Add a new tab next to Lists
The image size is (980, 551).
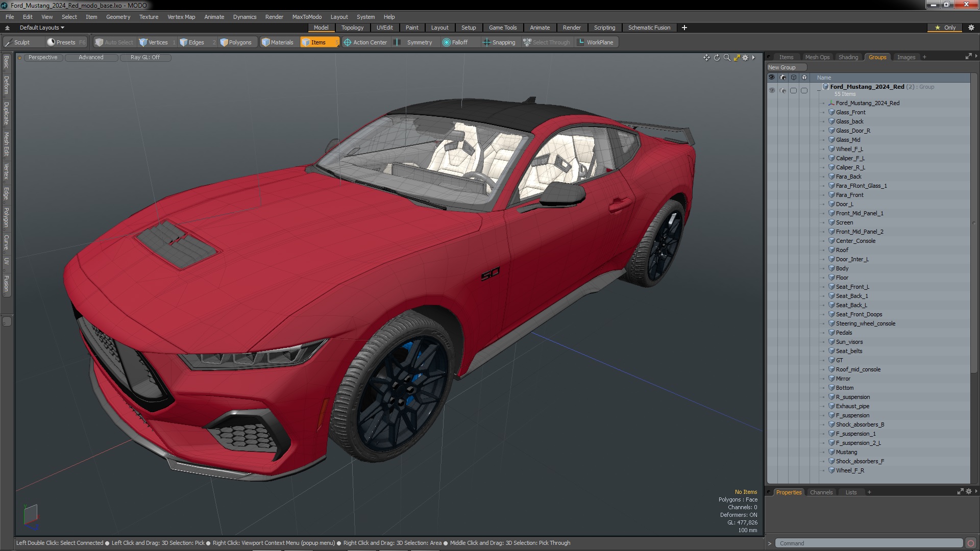click(869, 492)
